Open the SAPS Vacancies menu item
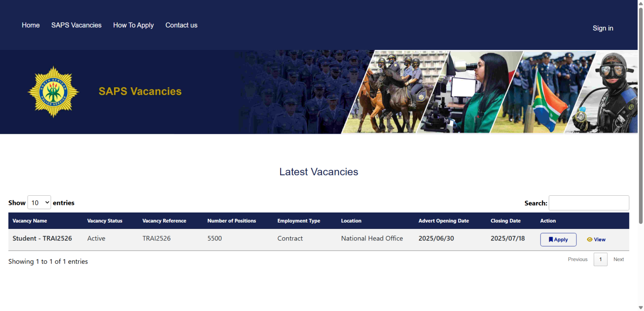Viewport: 644px width, 311px height. (76, 25)
